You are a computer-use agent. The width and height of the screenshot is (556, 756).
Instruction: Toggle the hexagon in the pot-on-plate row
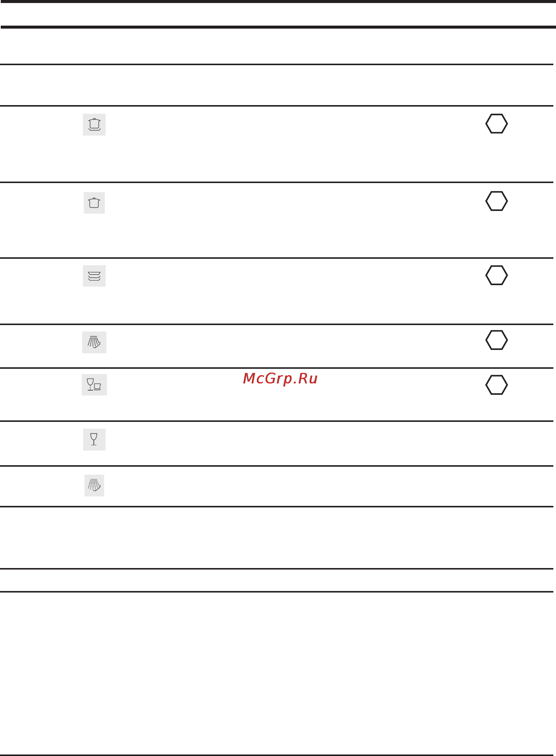[496, 124]
